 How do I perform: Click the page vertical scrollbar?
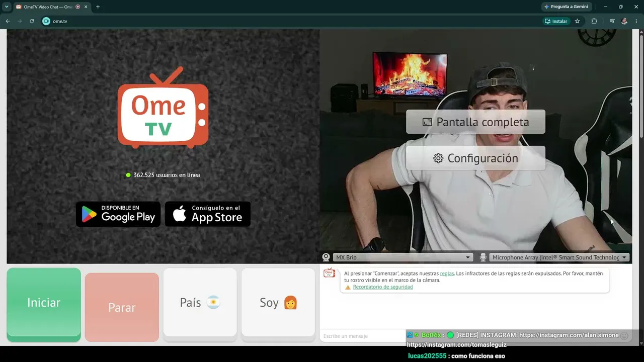[640, 85]
